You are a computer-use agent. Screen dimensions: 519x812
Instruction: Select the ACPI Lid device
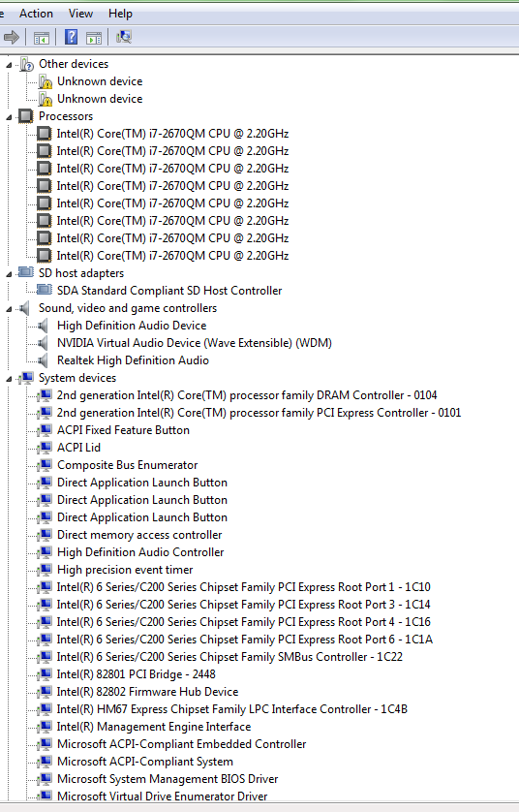point(78,448)
